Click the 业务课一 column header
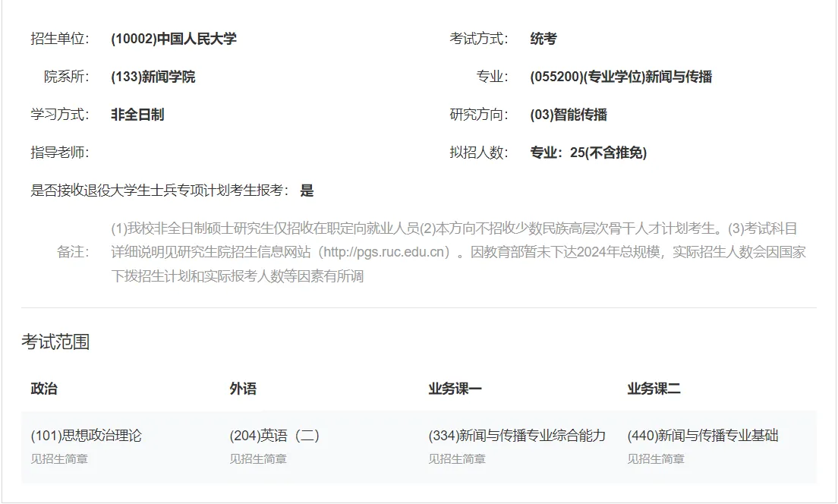 [455, 389]
